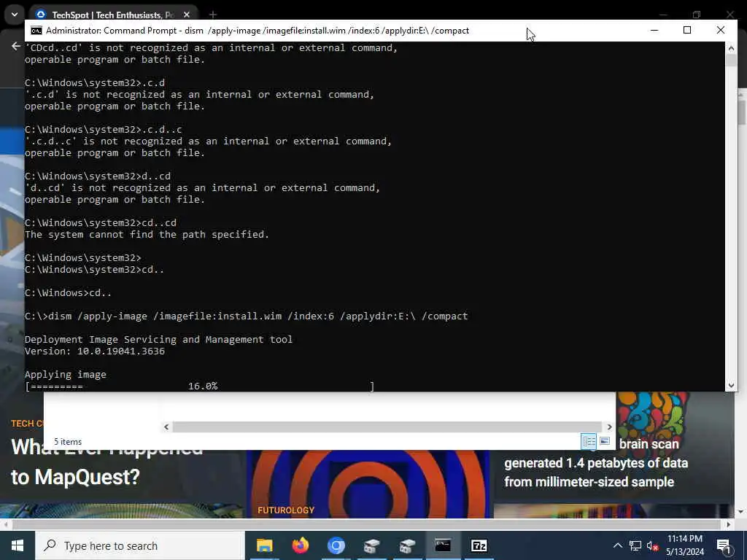Click the browser page horizontal scrollbar
The image size is (747, 560).
click(367, 524)
